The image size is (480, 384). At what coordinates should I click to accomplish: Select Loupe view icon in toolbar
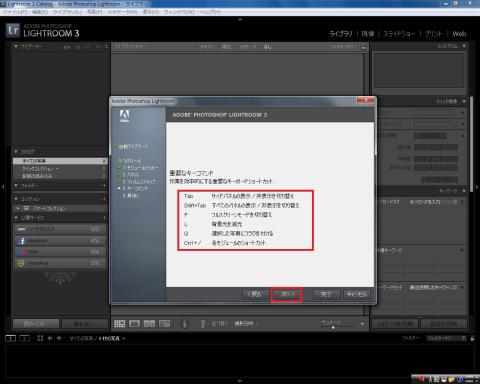click(134, 323)
